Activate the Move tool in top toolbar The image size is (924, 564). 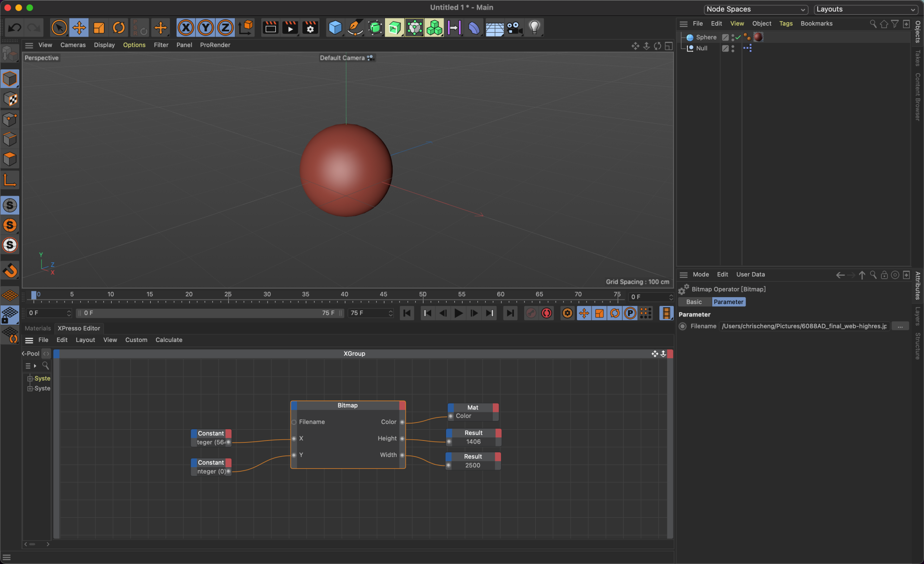tap(79, 28)
